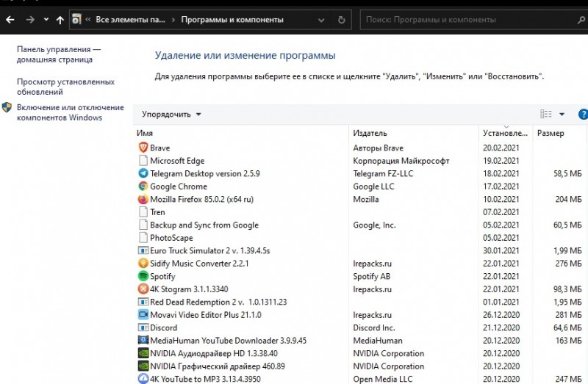Click the Программы и компоненты breadcrumb

[x=232, y=20]
